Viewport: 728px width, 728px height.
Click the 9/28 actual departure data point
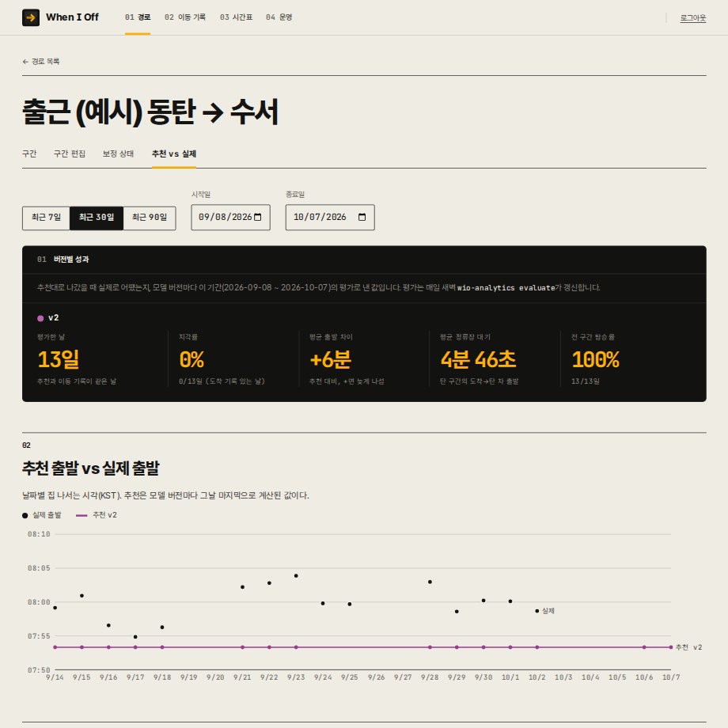coord(430,582)
